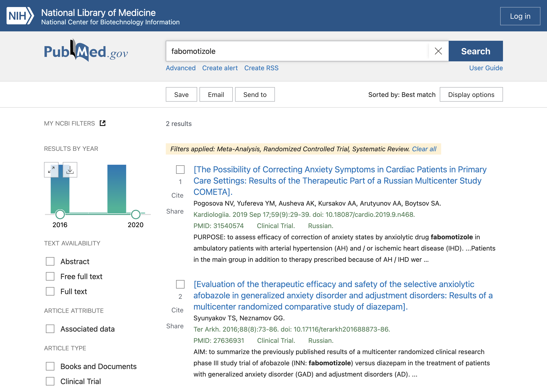547x392 pixels.
Task: Click the external link icon next to MY NCBI FILTERS
Action: 103,123
